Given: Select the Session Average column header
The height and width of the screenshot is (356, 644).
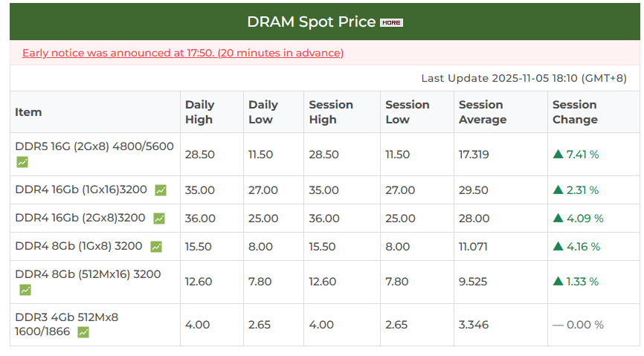Looking at the screenshot, I should (x=483, y=112).
